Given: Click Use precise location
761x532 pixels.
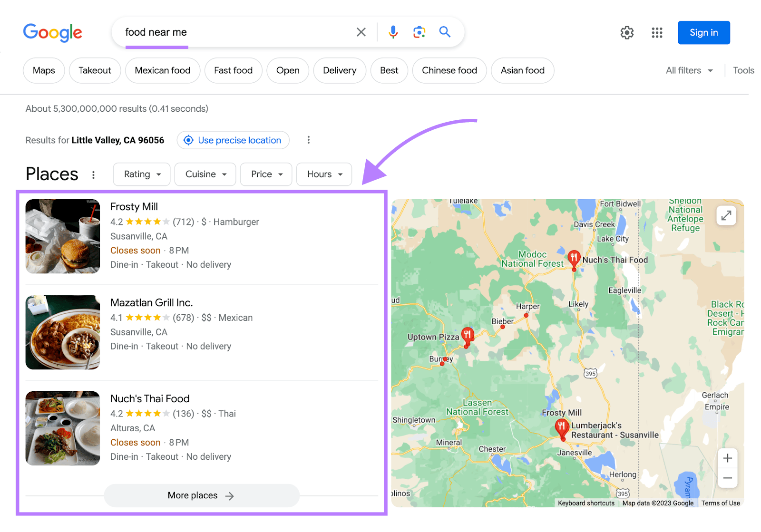Looking at the screenshot, I should point(233,140).
